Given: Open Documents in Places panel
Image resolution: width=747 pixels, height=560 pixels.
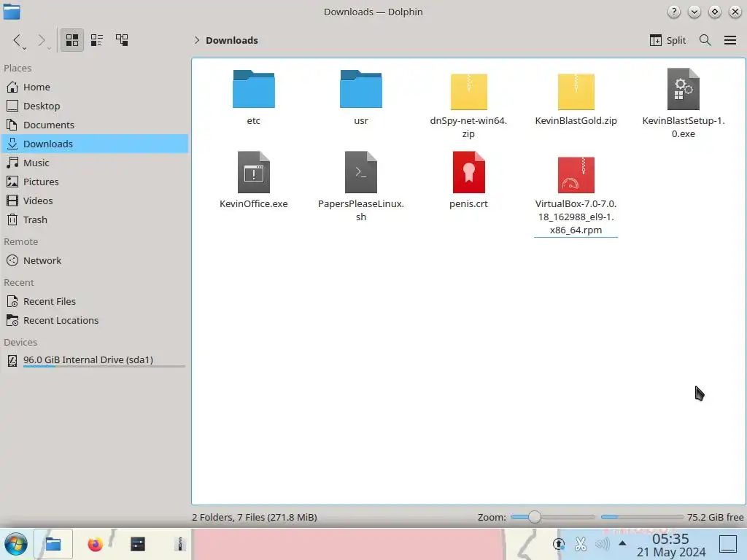Looking at the screenshot, I should coord(95,125).
